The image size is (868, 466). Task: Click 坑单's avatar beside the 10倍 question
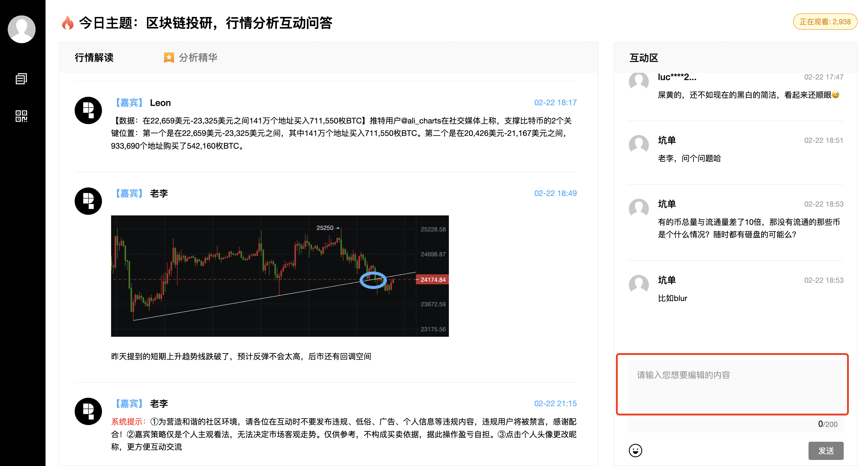(639, 208)
